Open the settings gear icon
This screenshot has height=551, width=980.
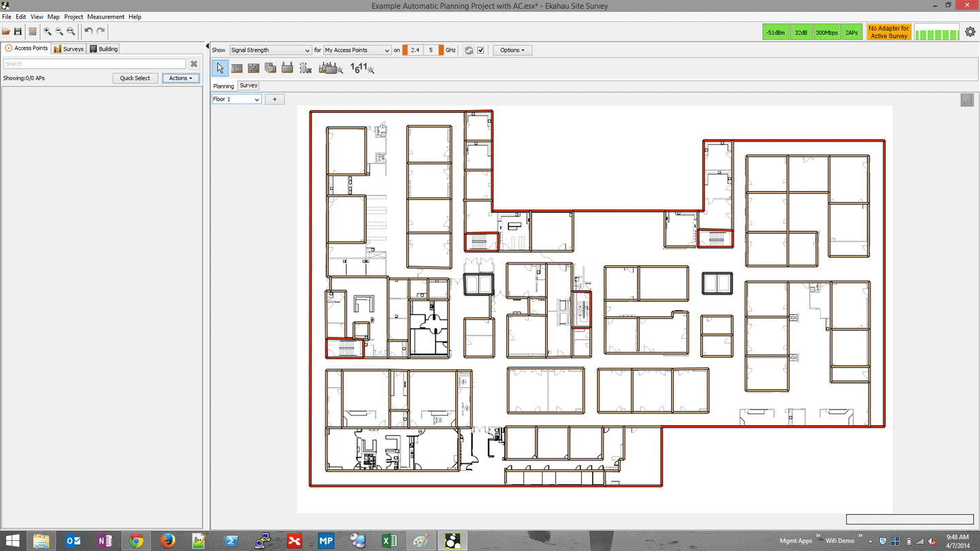[970, 32]
